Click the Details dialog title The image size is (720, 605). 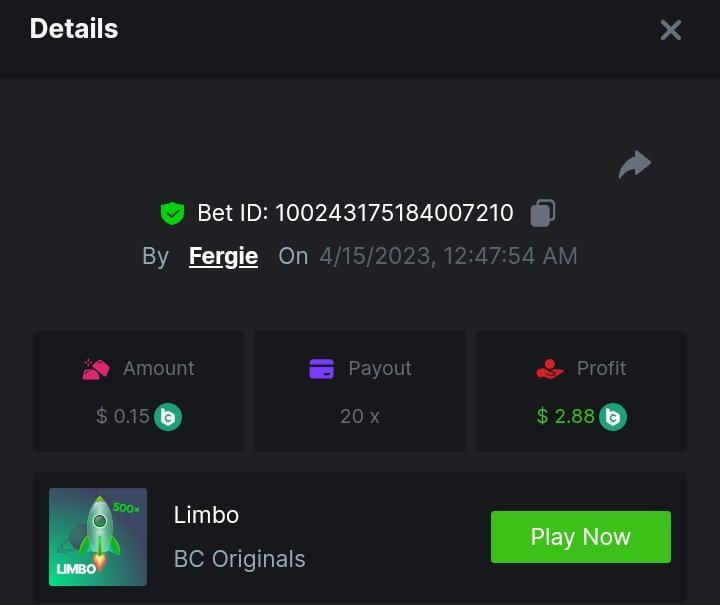[x=74, y=29]
